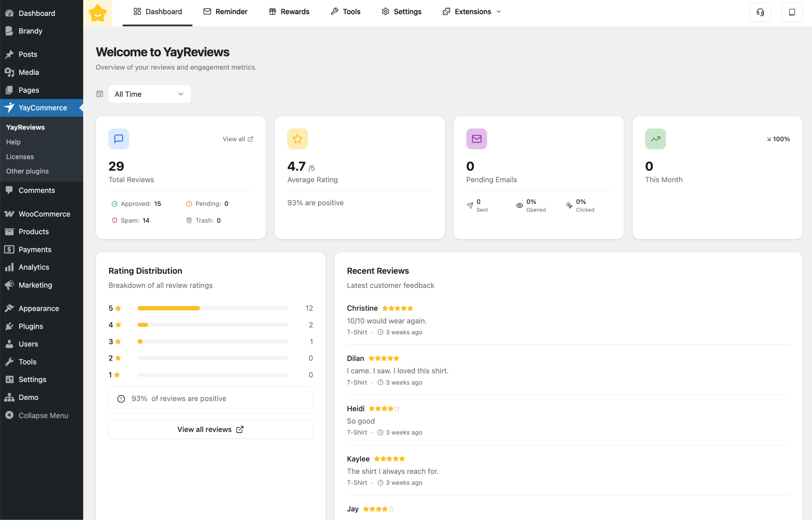Expand the Extensions menu

pos(472,11)
